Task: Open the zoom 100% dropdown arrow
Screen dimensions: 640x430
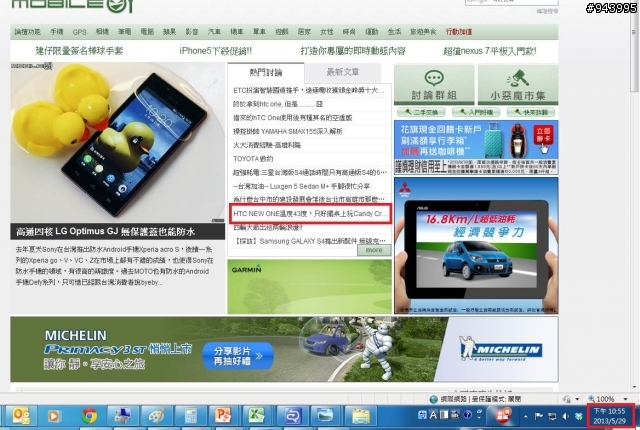Action: coord(625,399)
